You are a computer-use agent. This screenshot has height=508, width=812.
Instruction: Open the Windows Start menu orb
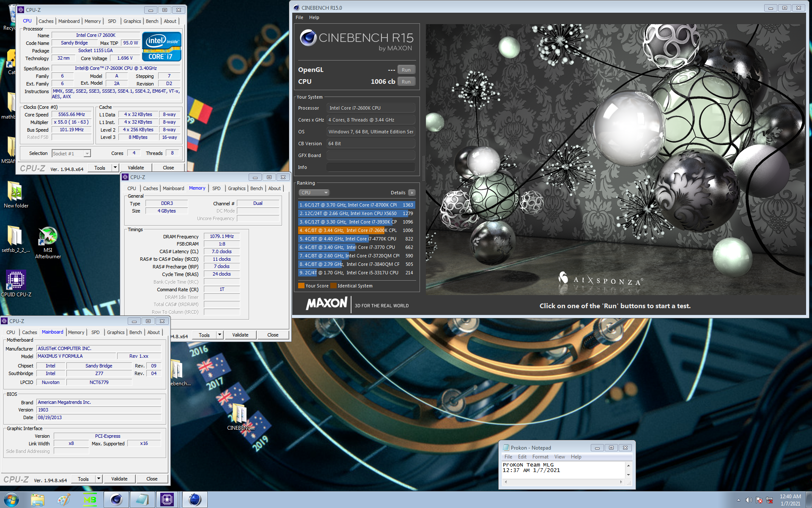(10, 500)
